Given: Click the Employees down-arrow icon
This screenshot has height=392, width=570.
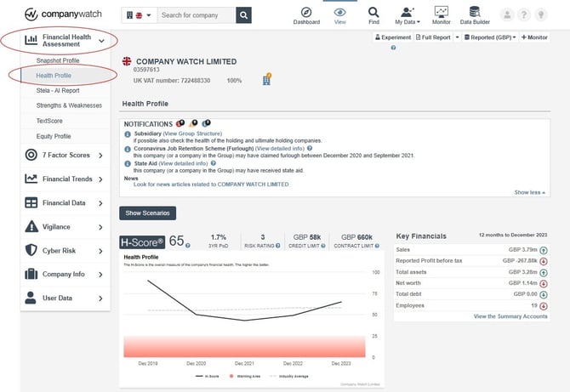Looking at the screenshot, I should tap(544, 306).
